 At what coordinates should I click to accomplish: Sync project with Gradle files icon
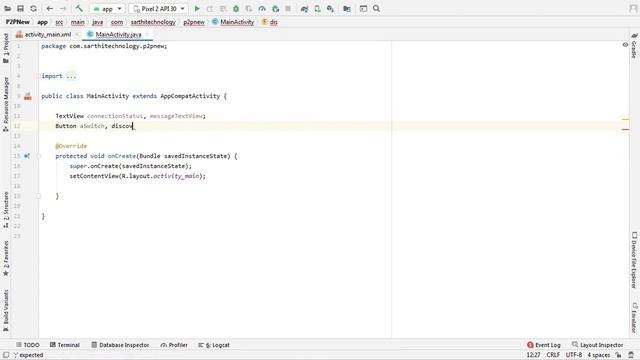pyautogui.click(x=304, y=9)
